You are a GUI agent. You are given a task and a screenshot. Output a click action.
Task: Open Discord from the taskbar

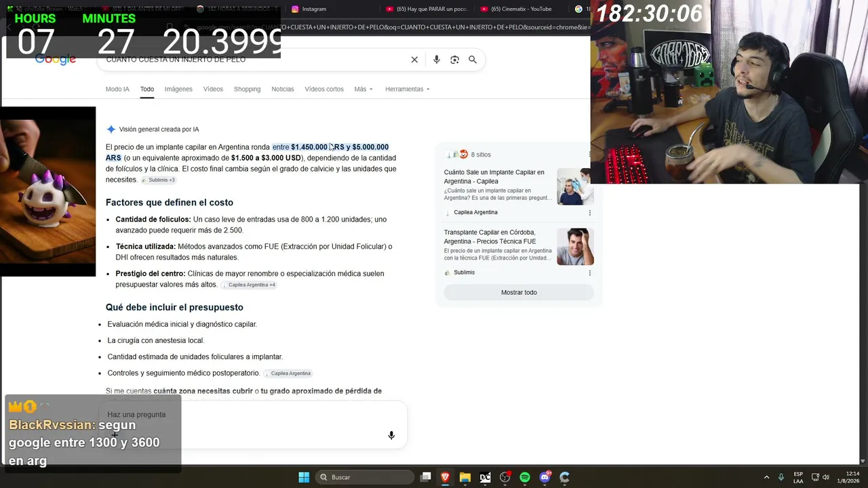point(545,477)
